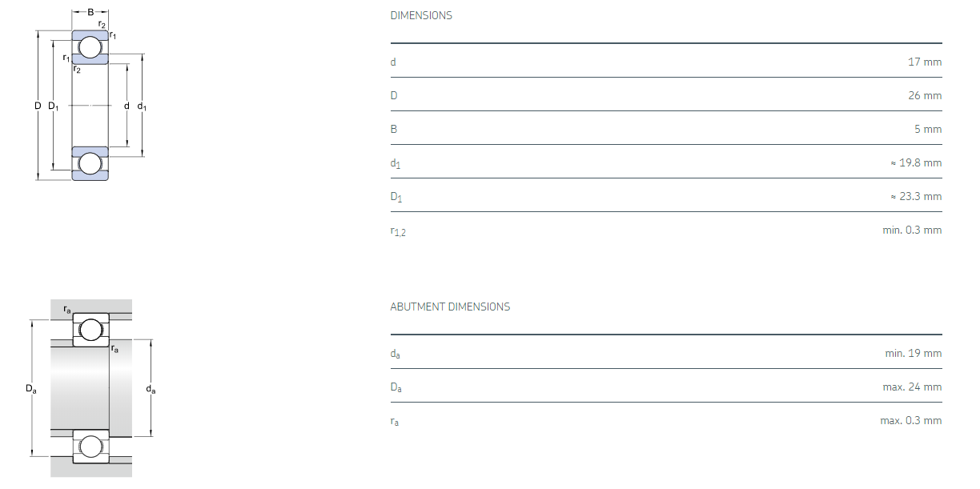Screen dimensions: 980x489
Task: Click the D1 label in the dimensions table
Action: pos(396,197)
